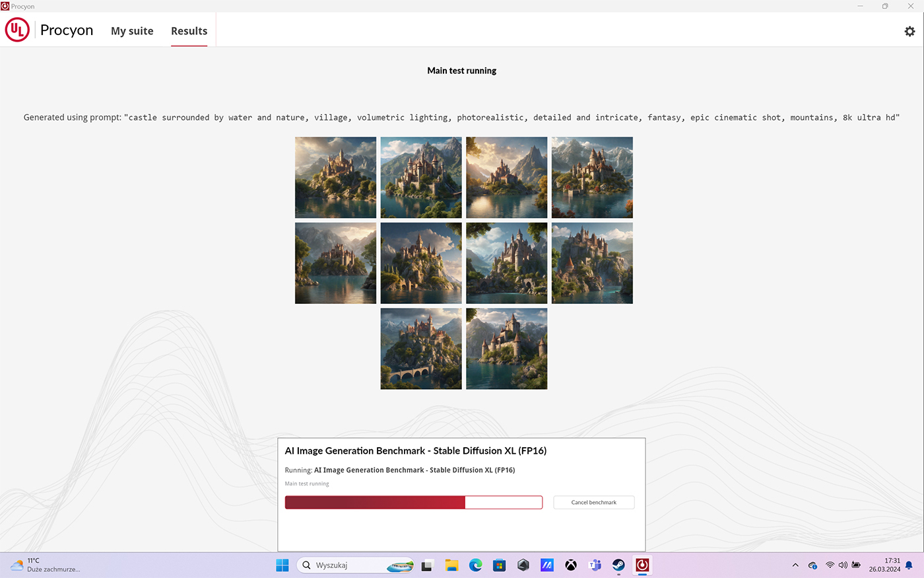Image resolution: width=924 pixels, height=578 pixels.
Task: Open the weather widget showing 11°C
Action: click(46, 565)
